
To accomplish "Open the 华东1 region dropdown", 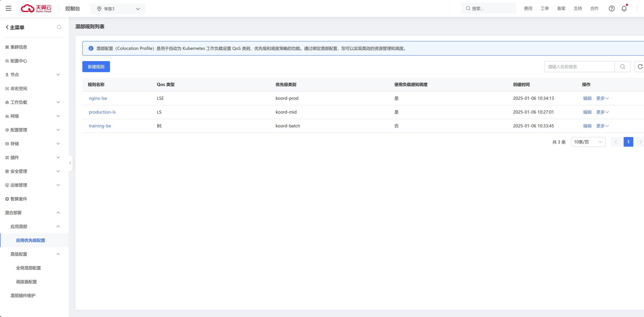I will [118, 9].
